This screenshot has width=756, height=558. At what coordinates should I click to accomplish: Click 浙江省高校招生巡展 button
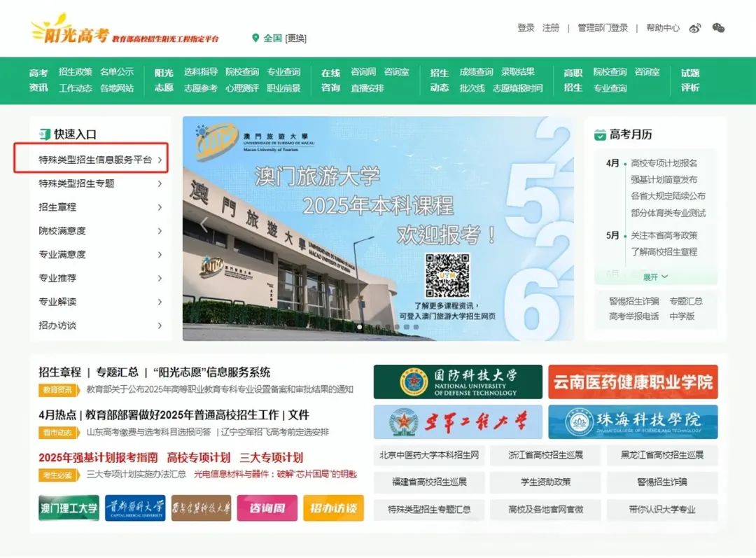(545, 455)
